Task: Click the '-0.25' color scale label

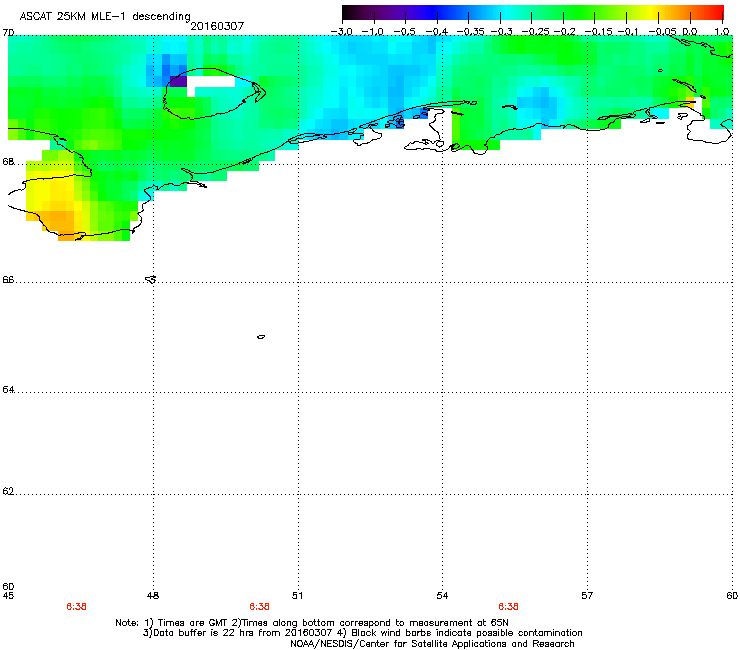Action: [x=535, y=31]
